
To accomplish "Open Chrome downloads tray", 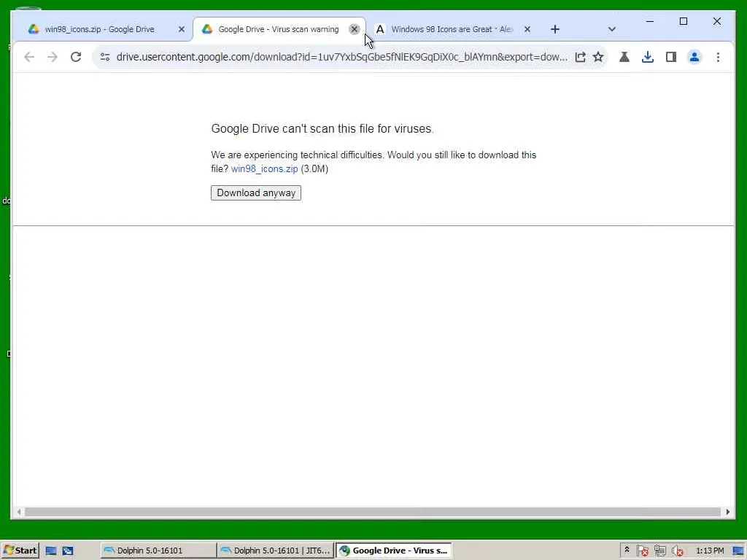I will [648, 57].
